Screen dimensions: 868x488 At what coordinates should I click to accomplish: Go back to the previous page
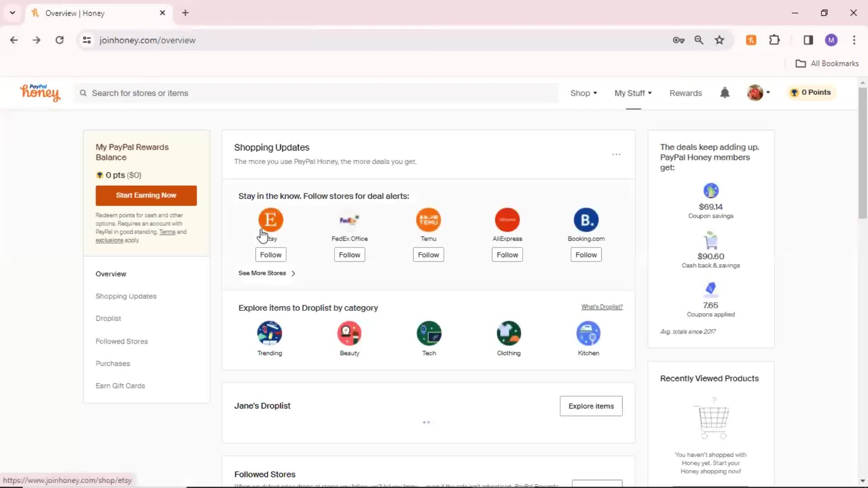click(x=14, y=40)
